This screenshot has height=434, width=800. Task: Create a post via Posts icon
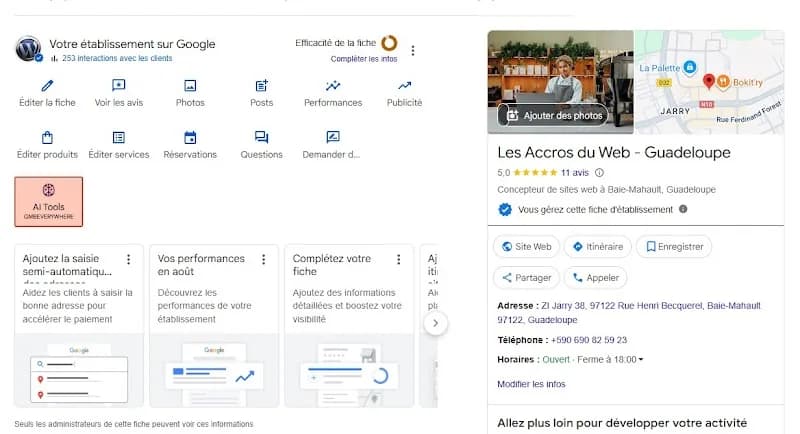click(x=261, y=85)
